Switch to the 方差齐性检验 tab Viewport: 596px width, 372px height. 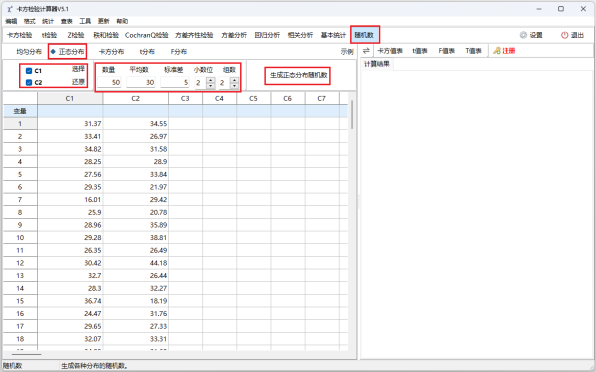pos(194,35)
